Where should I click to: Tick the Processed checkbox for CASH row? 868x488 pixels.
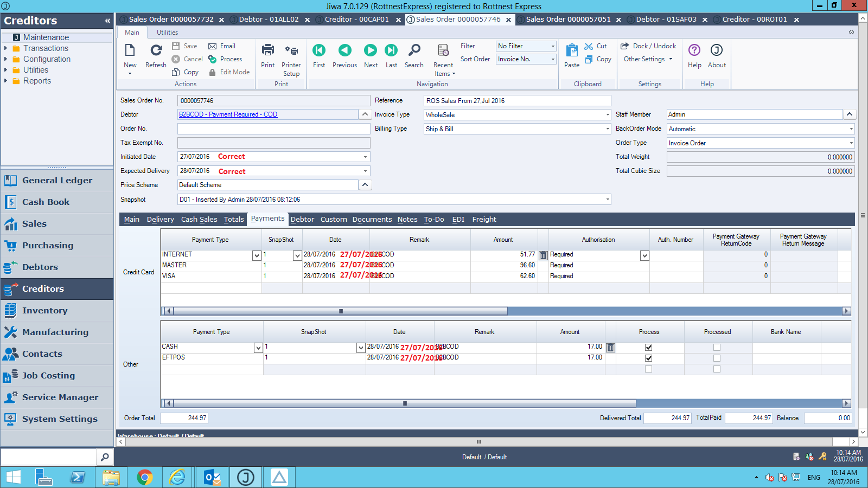[x=717, y=347]
